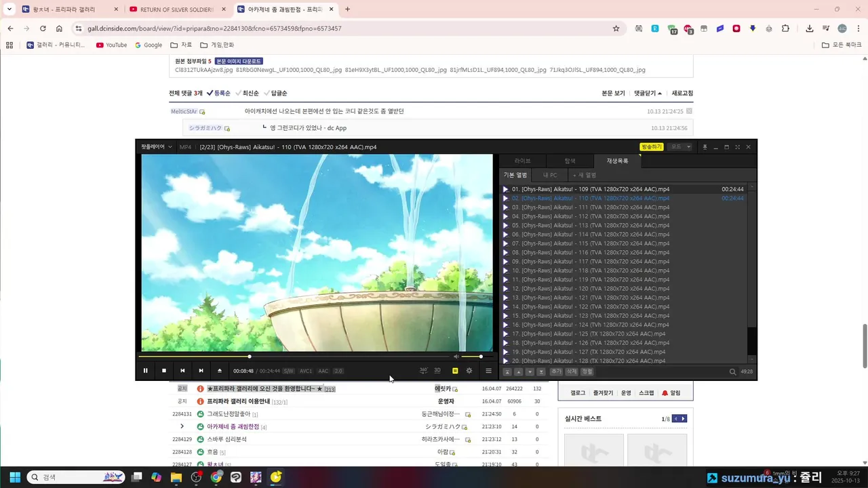Switch player to fullscreen mode
The height and width of the screenshot is (488, 868).
(x=737, y=147)
